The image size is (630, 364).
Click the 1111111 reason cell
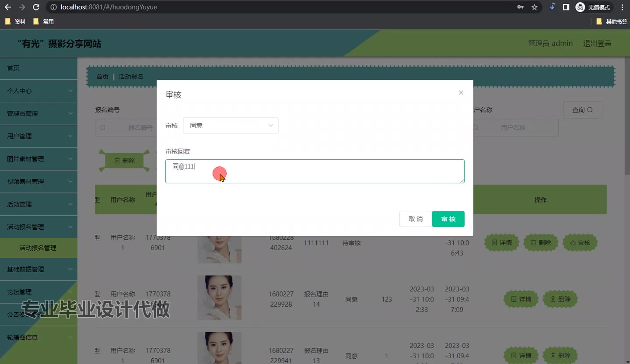coord(316,243)
